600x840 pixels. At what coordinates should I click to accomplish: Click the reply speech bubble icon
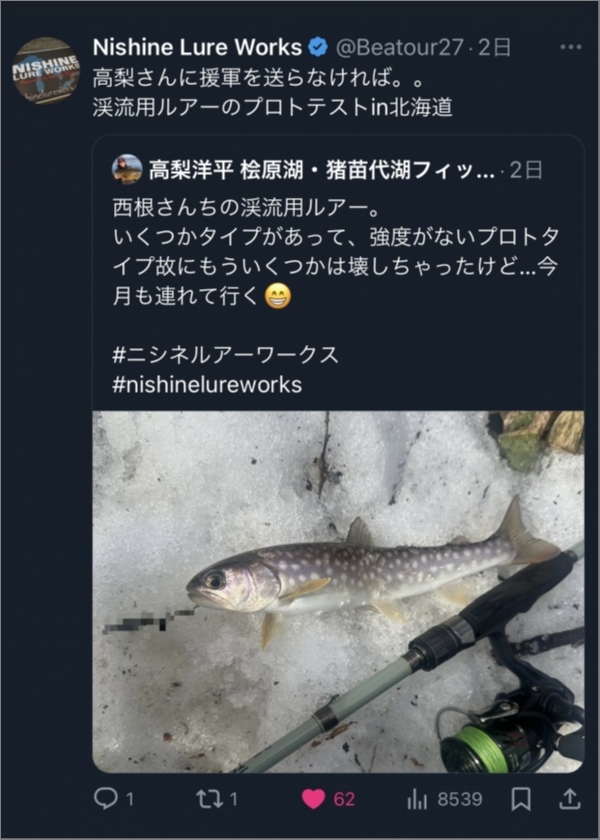click(x=105, y=799)
